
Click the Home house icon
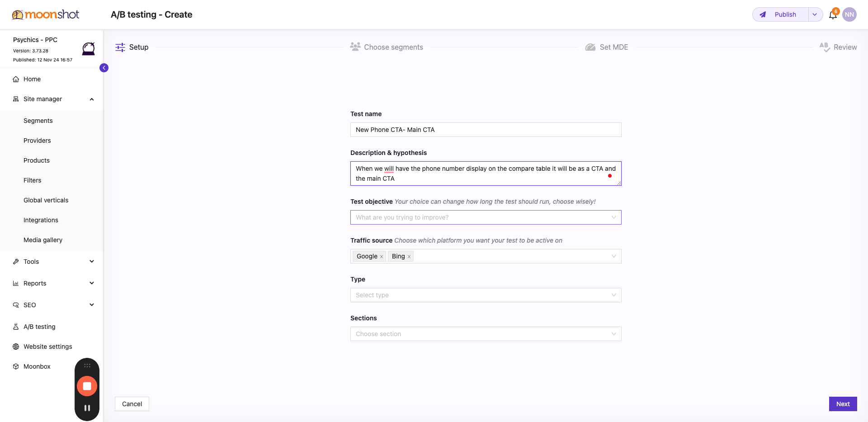click(16, 79)
